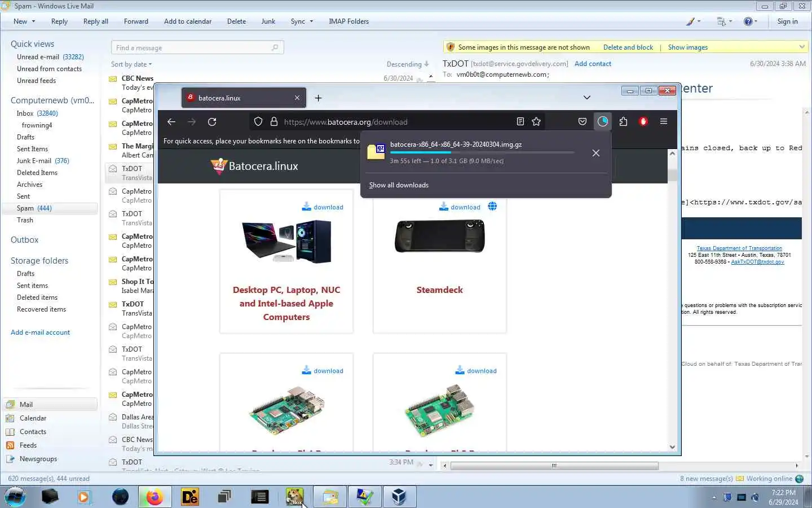This screenshot has height=508, width=812.
Task: Open a new Firefox tab
Action: pyautogui.click(x=318, y=98)
